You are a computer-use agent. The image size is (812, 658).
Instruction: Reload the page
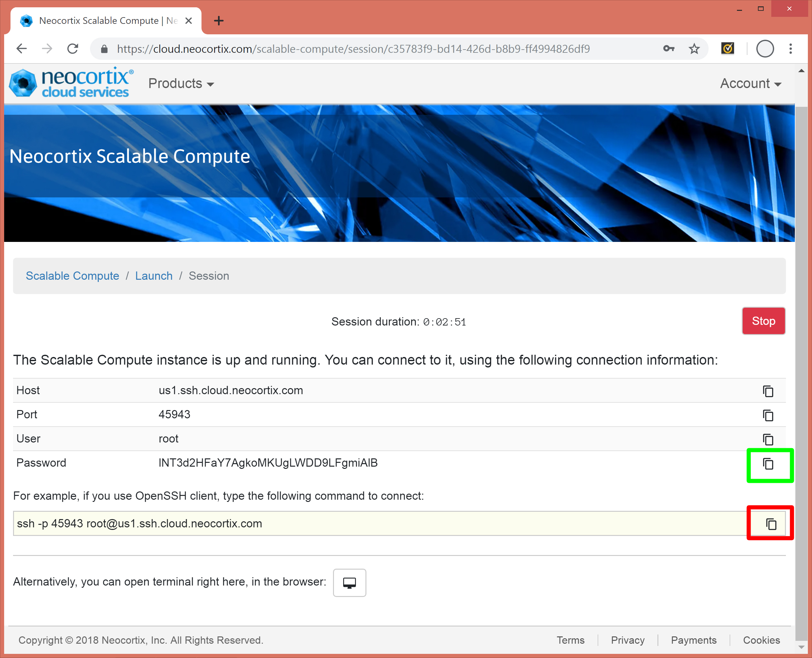pos(73,49)
